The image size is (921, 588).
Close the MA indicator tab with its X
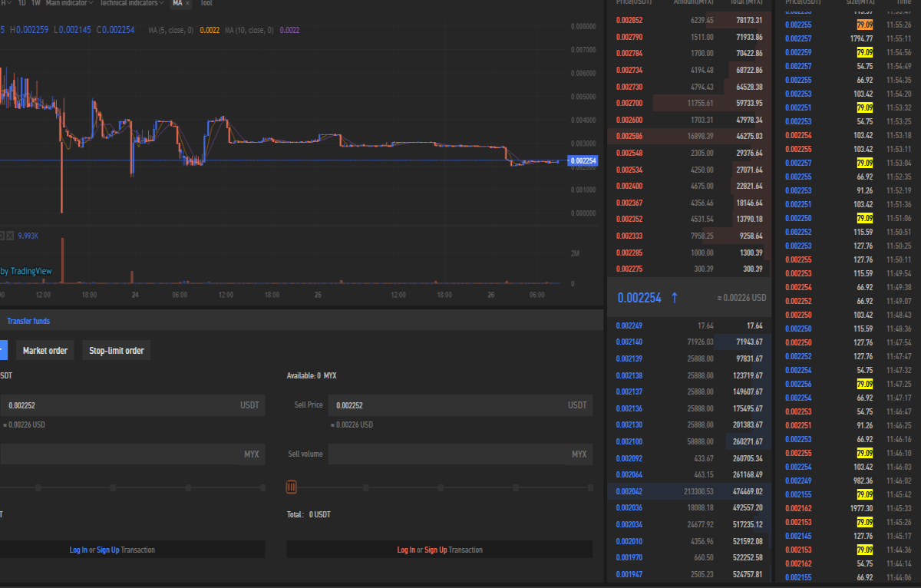tap(187, 3)
